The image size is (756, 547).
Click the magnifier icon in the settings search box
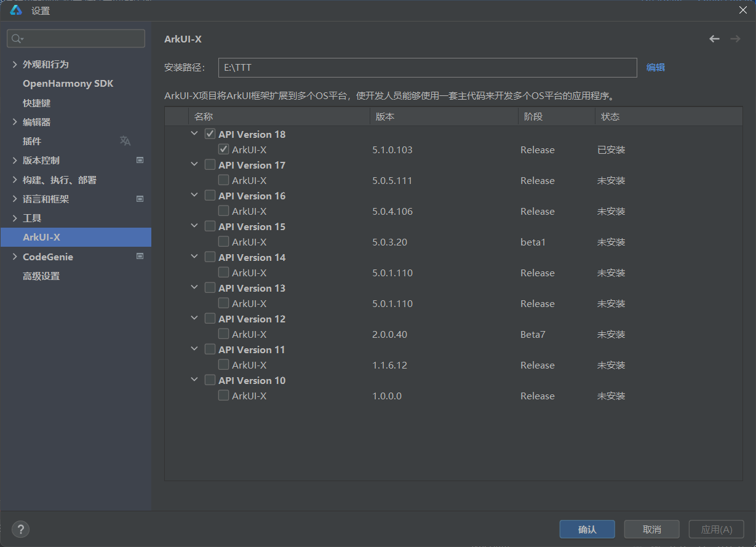[x=17, y=39]
